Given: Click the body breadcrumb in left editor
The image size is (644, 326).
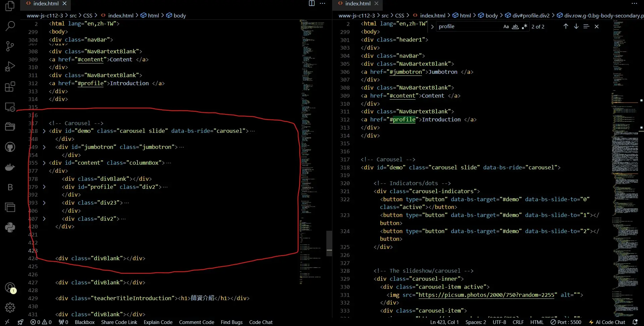Looking at the screenshot, I should click(179, 15).
